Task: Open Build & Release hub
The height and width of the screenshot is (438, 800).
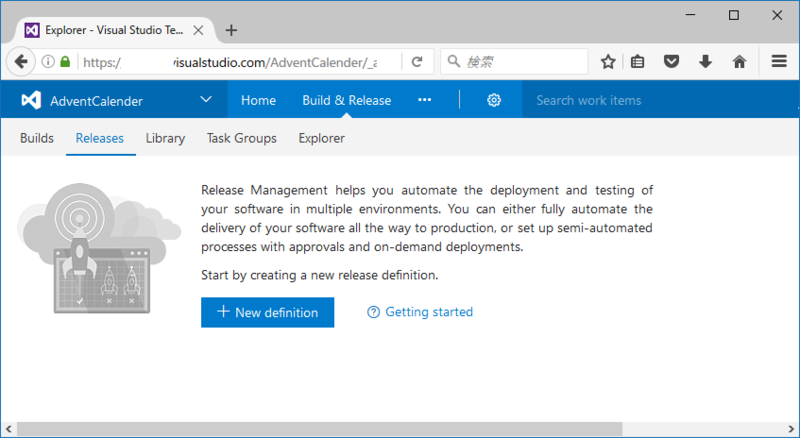Action: (x=346, y=101)
